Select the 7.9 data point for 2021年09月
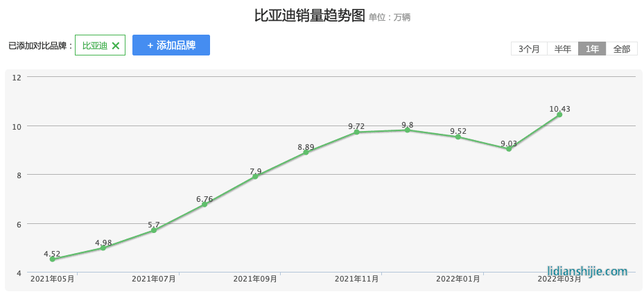 click(x=255, y=177)
